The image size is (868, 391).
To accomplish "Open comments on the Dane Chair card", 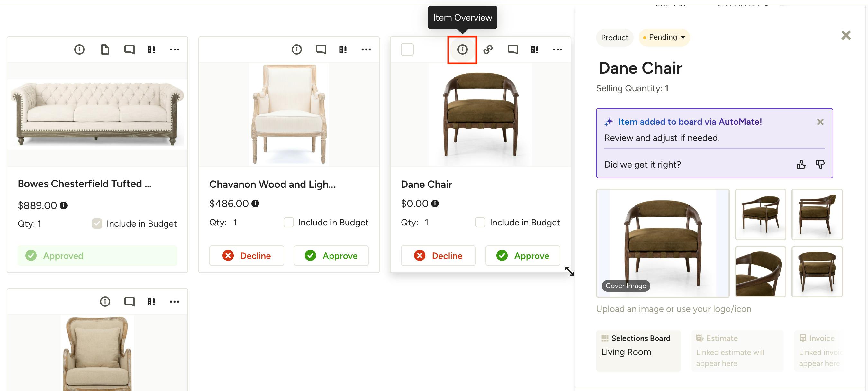I will point(512,50).
